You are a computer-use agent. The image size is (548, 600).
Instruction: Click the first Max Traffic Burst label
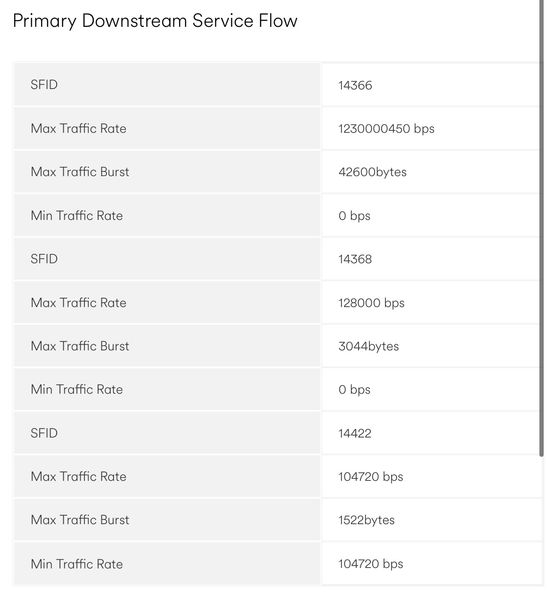point(80,172)
